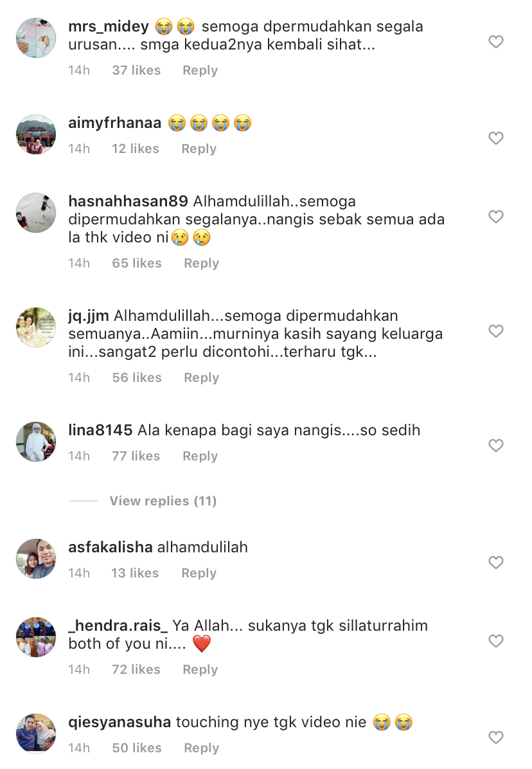Reply to mrs_midey's comment

200,70
